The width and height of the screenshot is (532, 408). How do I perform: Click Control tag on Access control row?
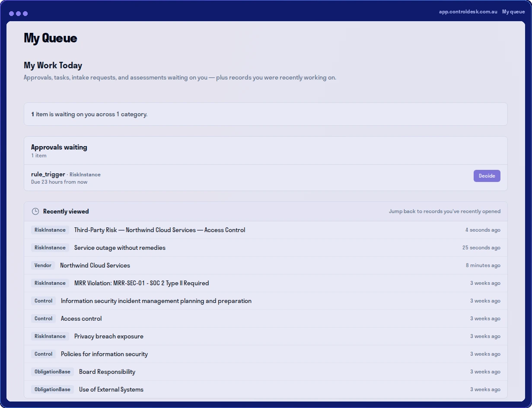(x=43, y=319)
